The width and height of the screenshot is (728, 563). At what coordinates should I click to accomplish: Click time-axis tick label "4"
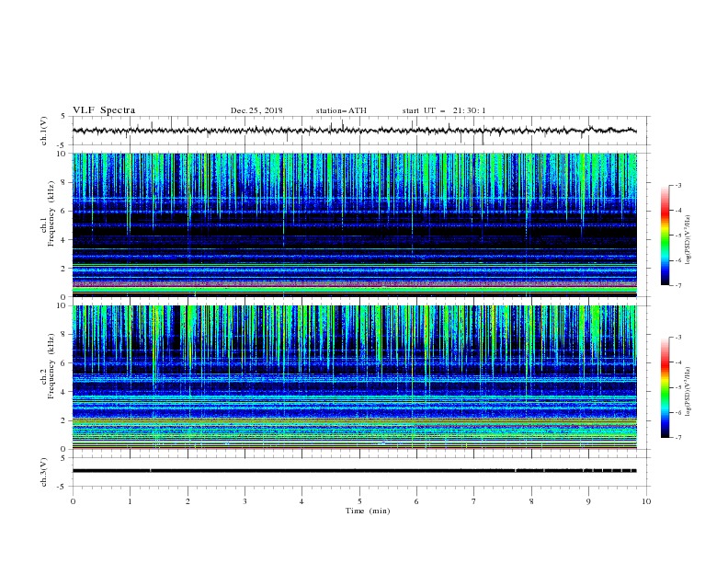click(301, 501)
